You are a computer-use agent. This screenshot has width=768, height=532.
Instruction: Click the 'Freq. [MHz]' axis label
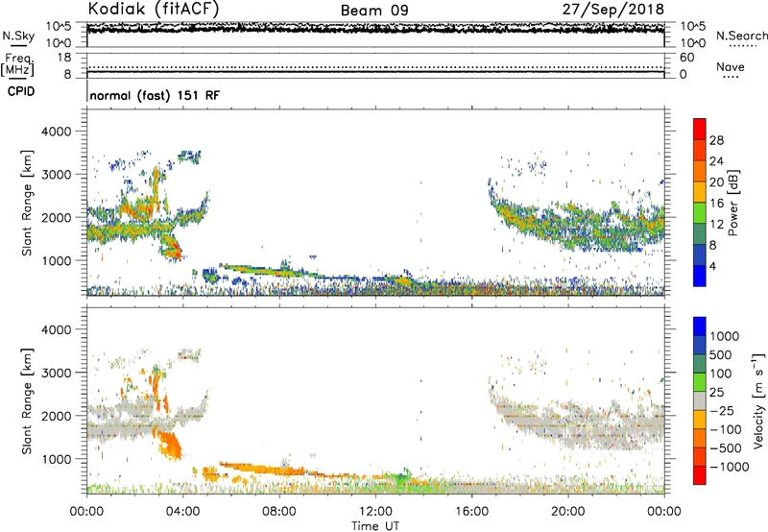[18, 64]
